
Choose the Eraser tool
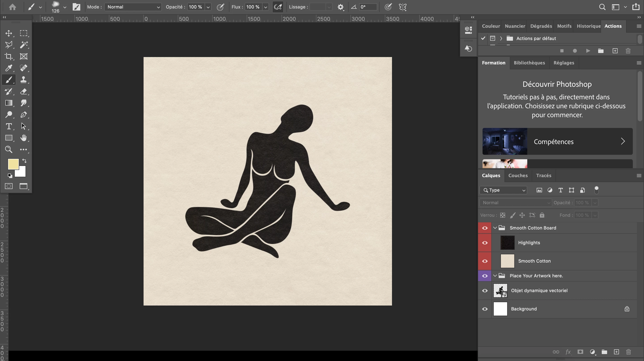(x=24, y=91)
